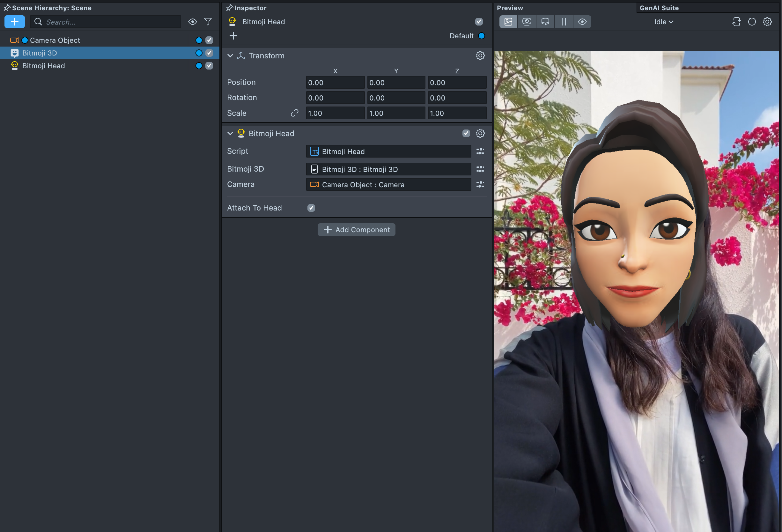Image resolution: width=782 pixels, height=532 pixels.
Task: Click the hierarchy filter funnel icon
Action: point(208,22)
